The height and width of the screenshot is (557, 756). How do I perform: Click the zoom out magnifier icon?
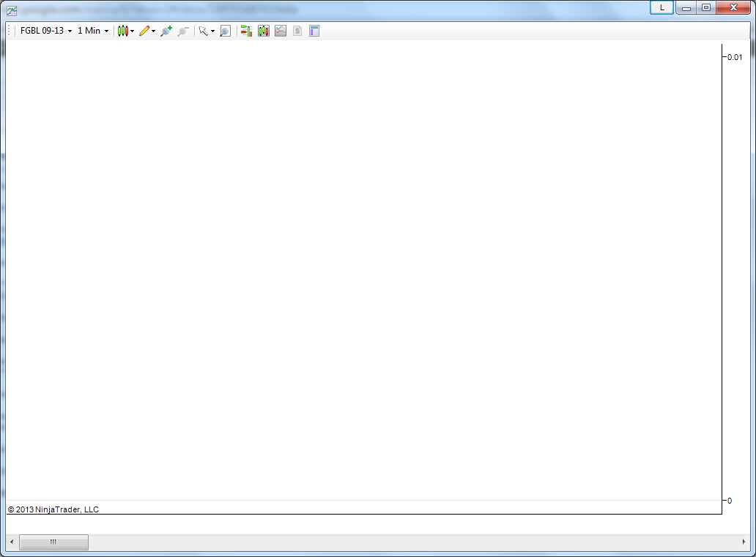click(x=182, y=31)
